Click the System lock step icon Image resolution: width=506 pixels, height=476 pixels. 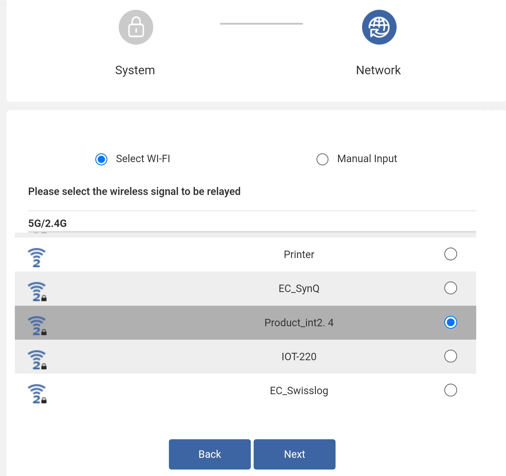(x=136, y=27)
